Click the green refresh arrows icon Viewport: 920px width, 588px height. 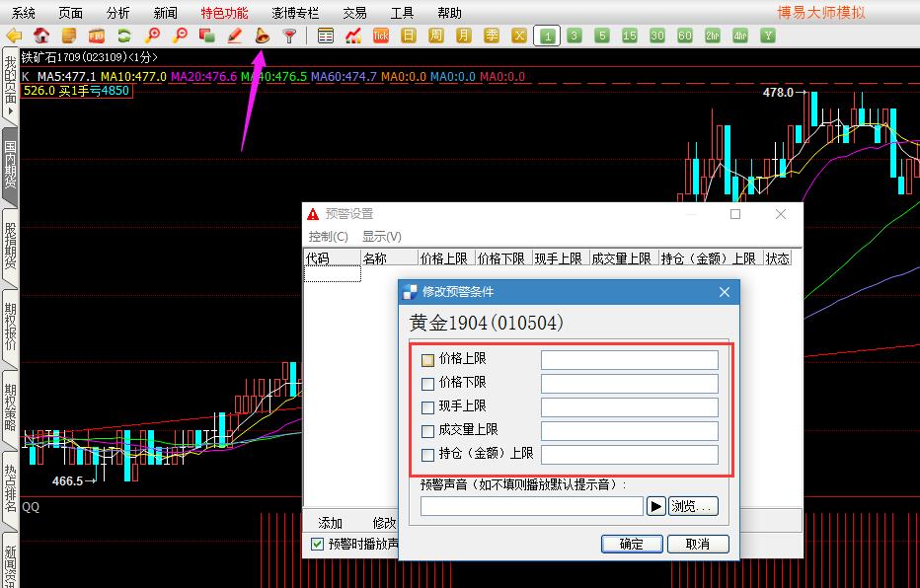[124, 36]
